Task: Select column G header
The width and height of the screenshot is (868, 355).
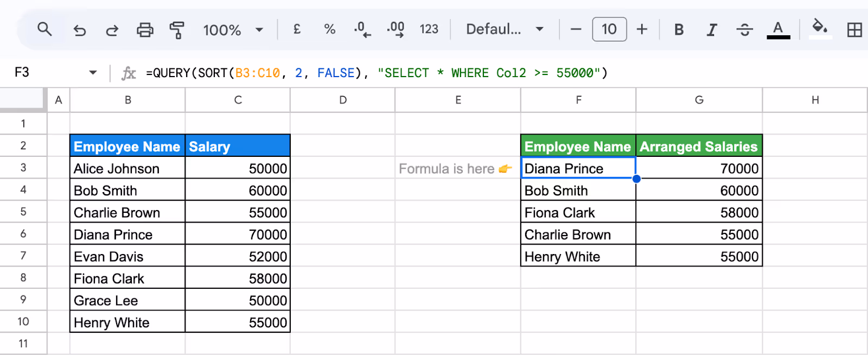Action: click(x=699, y=100)
